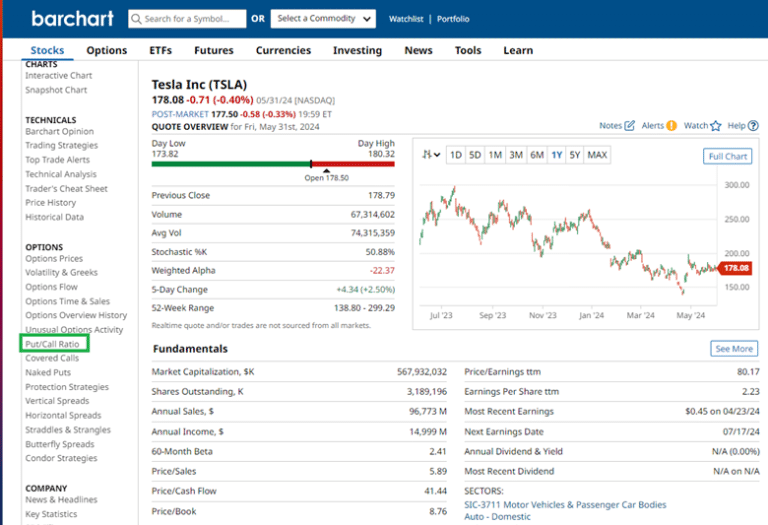The width and height of the screenshot is (768, 525).
Task: Focus the symbol search field
Action: click(192, 19)
